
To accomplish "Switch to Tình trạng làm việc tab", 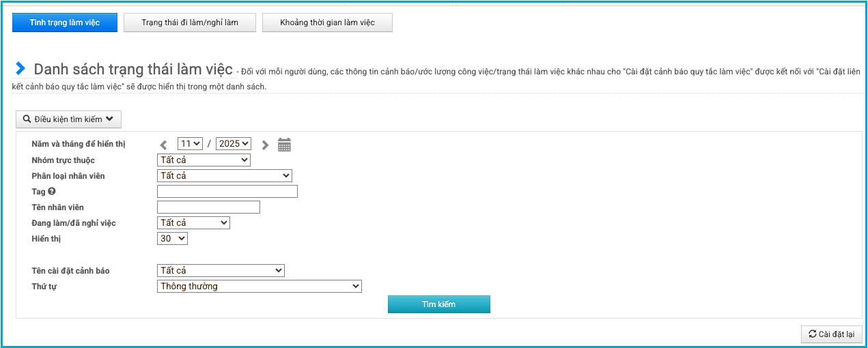I will point(65,23).
